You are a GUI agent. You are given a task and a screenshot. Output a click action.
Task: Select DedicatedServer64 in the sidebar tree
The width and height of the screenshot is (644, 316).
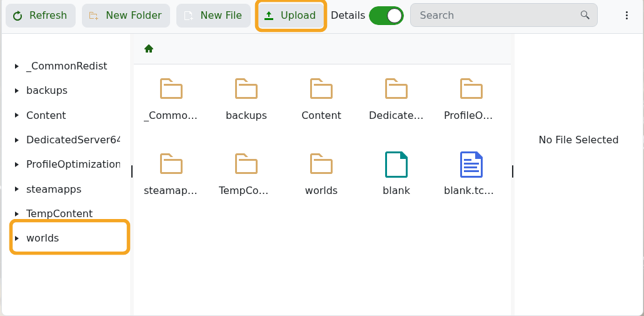coord(73,140)
